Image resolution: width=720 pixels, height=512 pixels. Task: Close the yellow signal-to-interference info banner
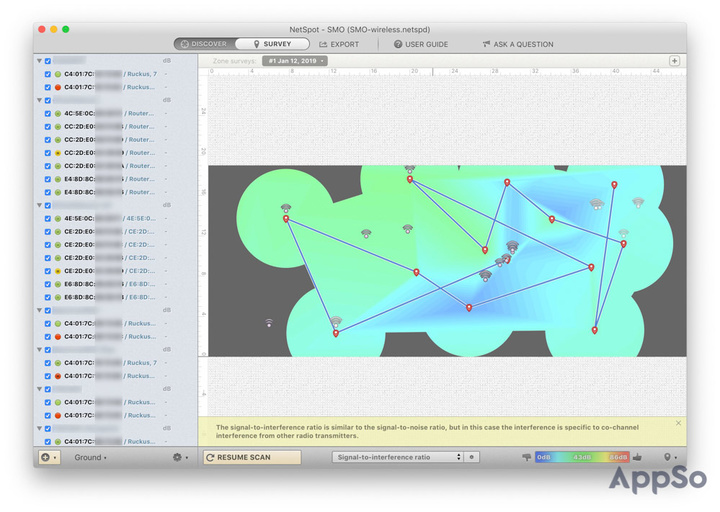click(x=678, y=423)
